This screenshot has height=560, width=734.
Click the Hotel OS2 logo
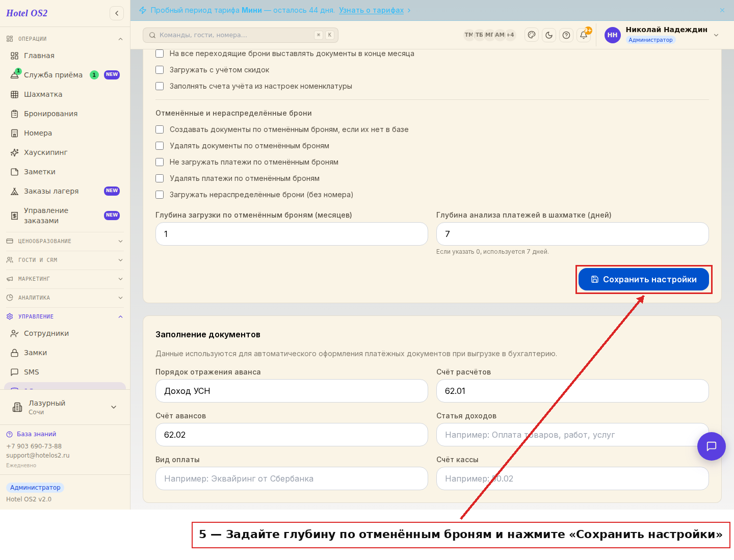[27, 13]
